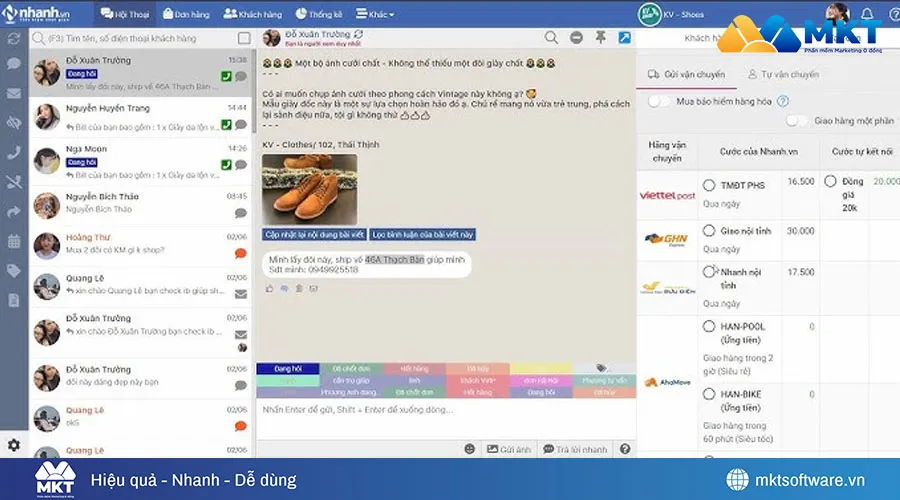Screen dimensions: 900x500
Task: Select the Giao nội tỉnh radio option
Action: click(709, 231)
